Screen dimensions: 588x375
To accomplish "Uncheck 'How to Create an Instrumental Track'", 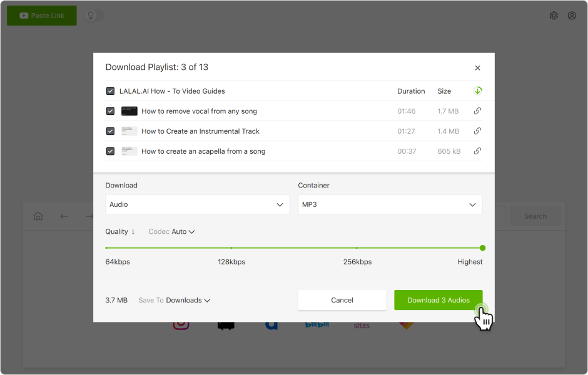I will pyautogui.click(x=110, y=131).
